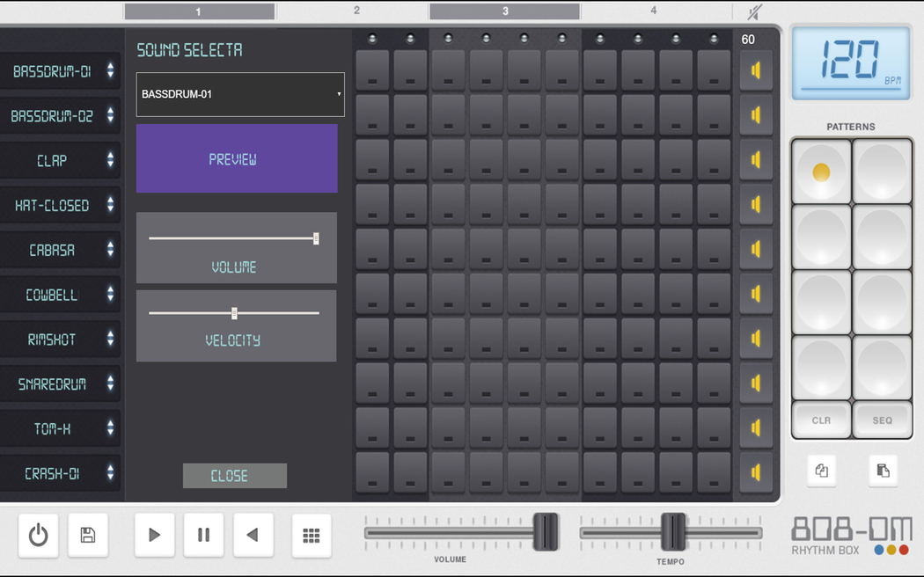The height and width of the screenshot is (577, 924).
Task: Mute the BASSDRUM-01 track speaker
Action: tap(756, 71)
